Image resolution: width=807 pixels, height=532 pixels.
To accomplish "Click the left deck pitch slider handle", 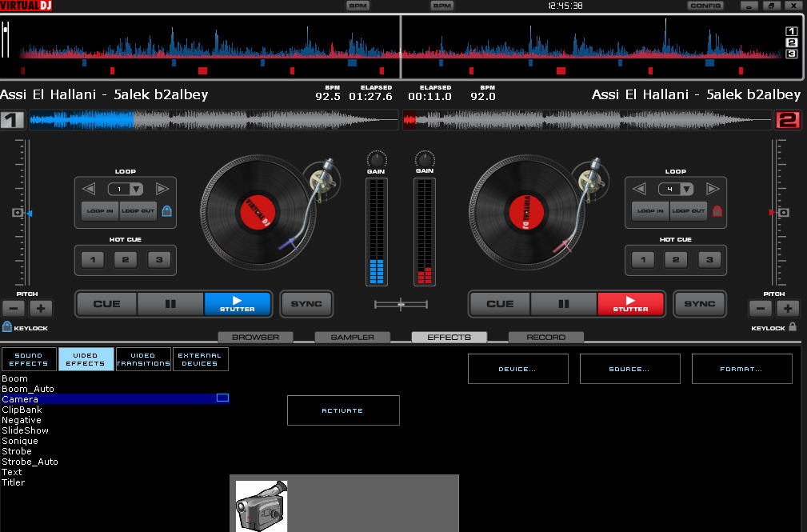I will (x=18, y=213).
